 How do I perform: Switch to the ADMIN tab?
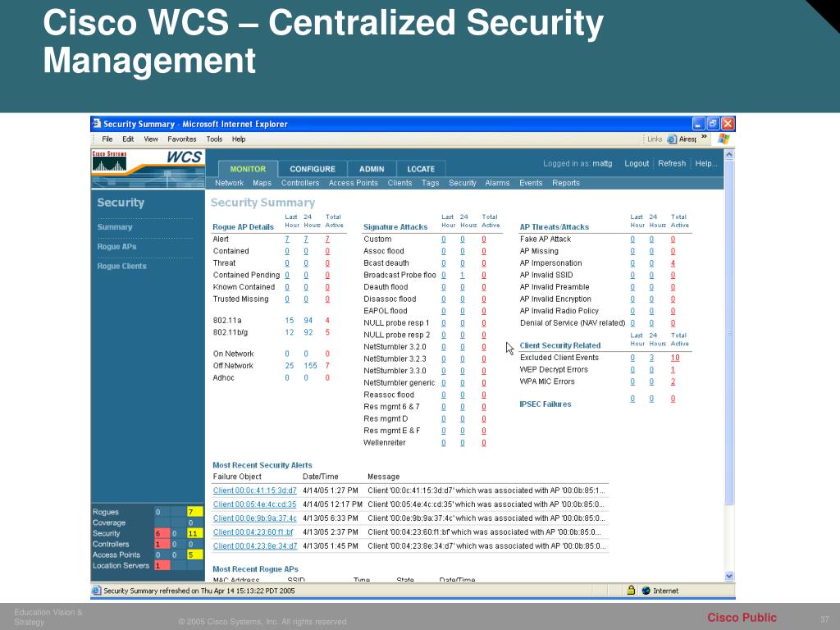pos(372,169)
